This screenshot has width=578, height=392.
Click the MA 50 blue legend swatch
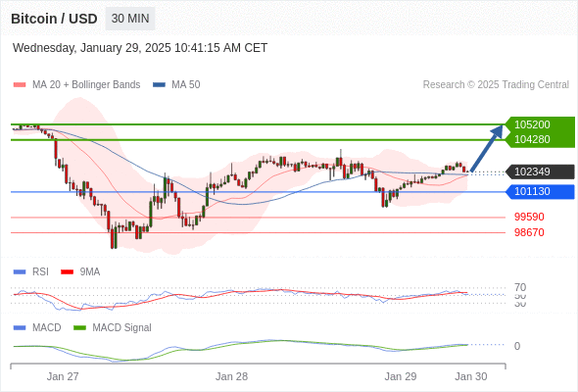(159, 85)
